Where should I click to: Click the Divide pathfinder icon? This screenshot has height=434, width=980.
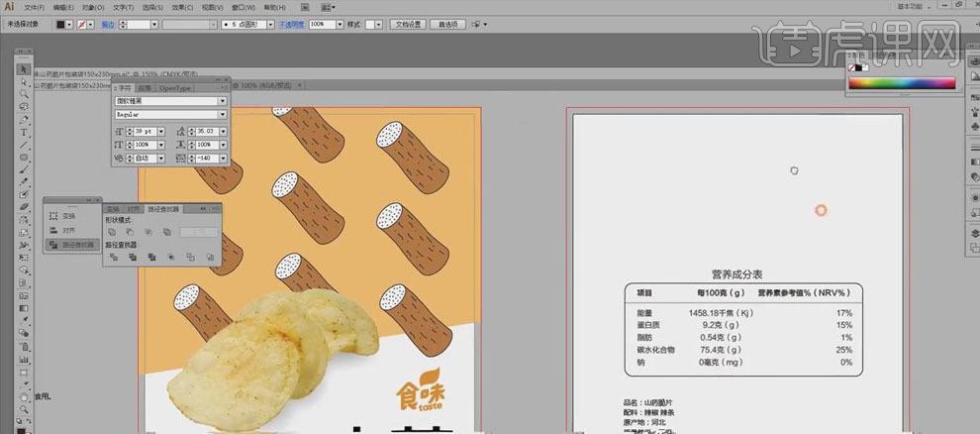point(114,257)
